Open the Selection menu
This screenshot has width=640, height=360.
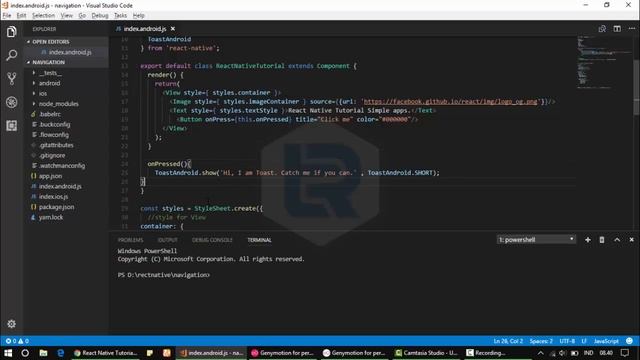[x=43, y=16]
